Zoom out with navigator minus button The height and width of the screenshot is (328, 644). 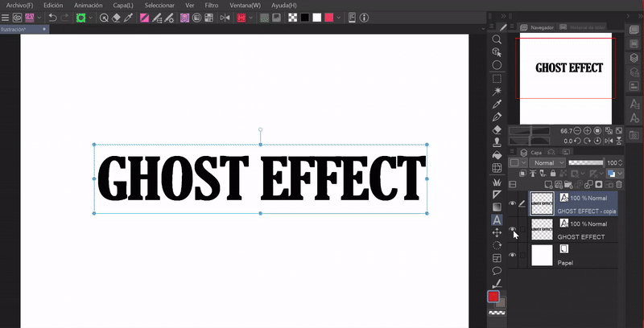(x=577, y=131)
